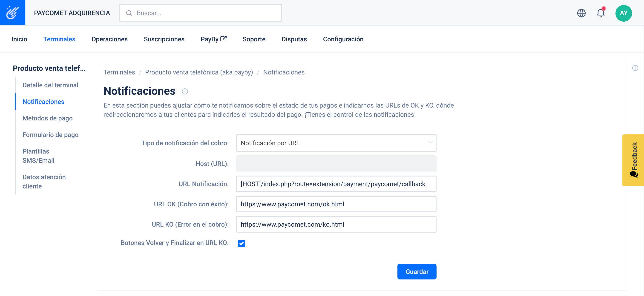Open the AY user avatar menu
644x296 pixels.
coord(623,13)
